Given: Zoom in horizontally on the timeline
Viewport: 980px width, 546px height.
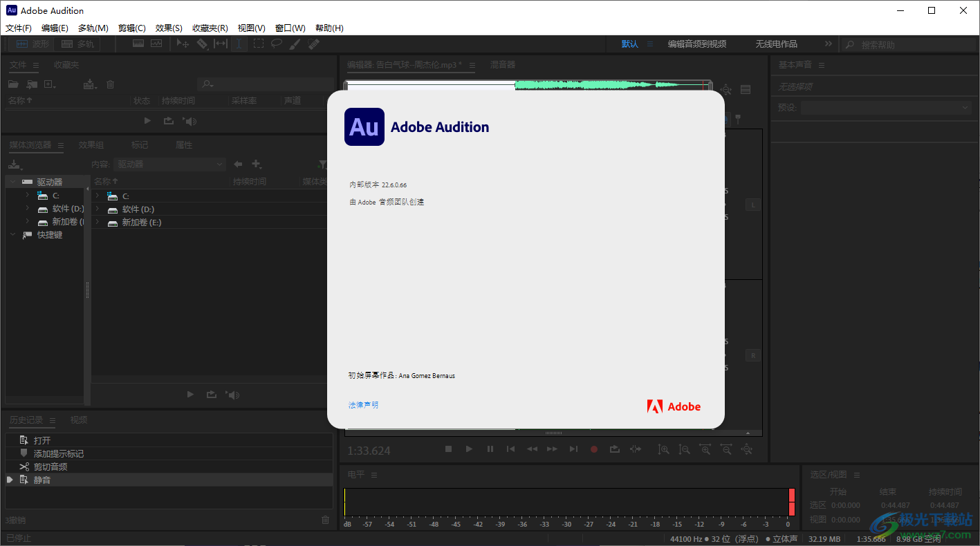Looking at the screenshot, I should (x=705, y=449).
